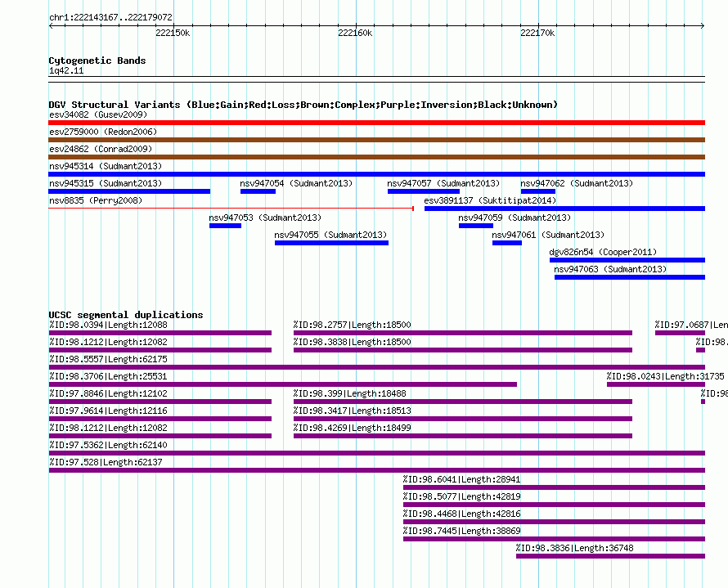Open variant nsv945314 (Sudmant2013) label
This screenshot has height=588, width=728.
[106, 166]
